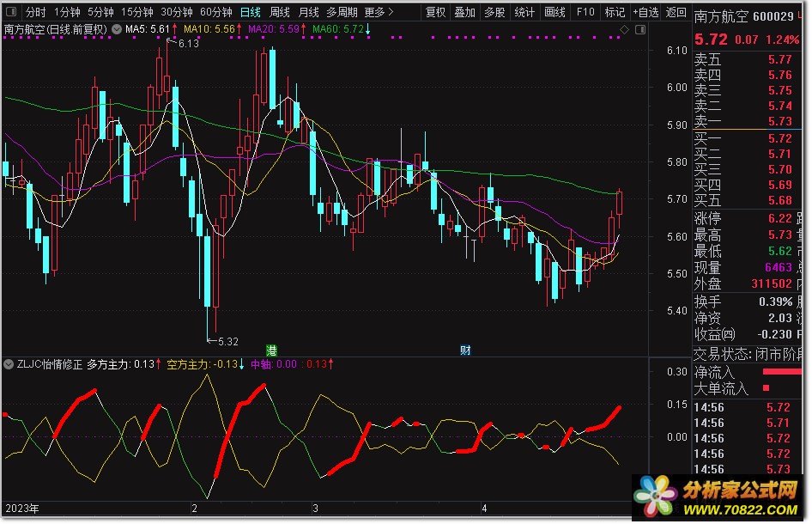Viewport: 812px width, 524px height.
Task: Click the diamond marker icon on chart header
Action: (625, 29)
